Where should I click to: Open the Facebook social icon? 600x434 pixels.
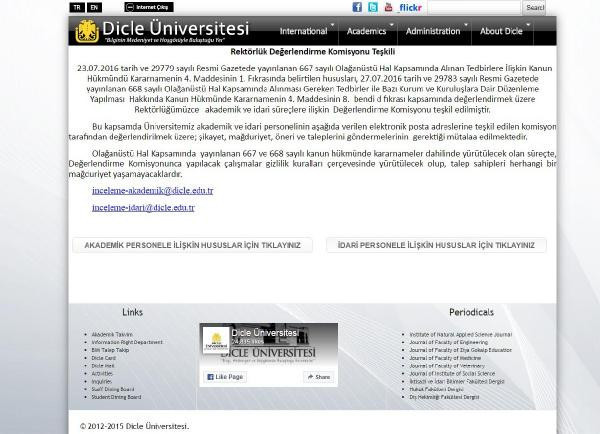tap(358, 7)
